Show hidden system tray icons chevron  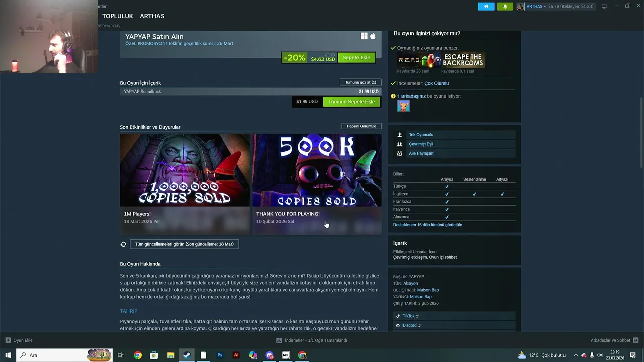pyautogui.click(x=576, y=355)
